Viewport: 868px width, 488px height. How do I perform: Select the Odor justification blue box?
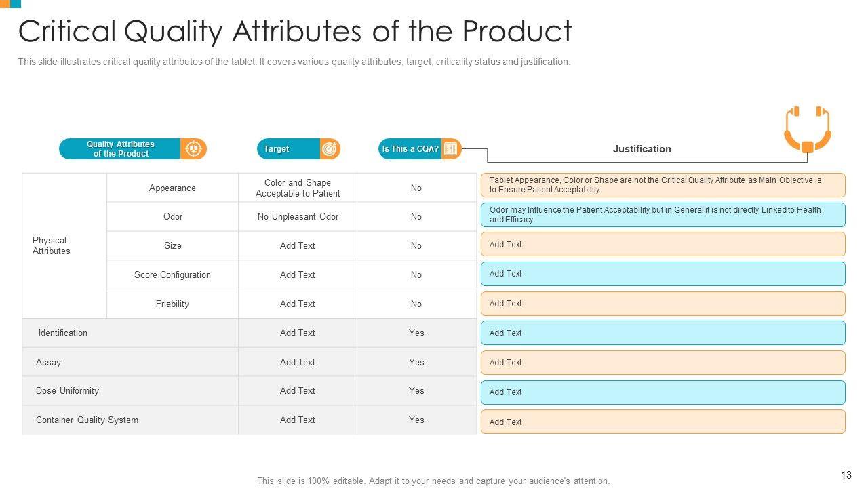(x=663, y=215)
